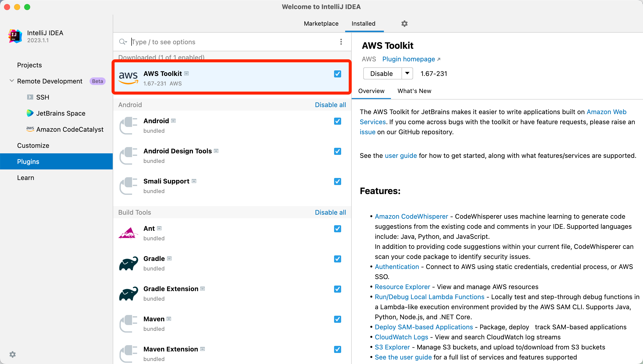Viewport: 643px width, 364px height.
Task: Click the search magnifier icon in plugin list
Action: pyautogui.click(x=123, y=42)
